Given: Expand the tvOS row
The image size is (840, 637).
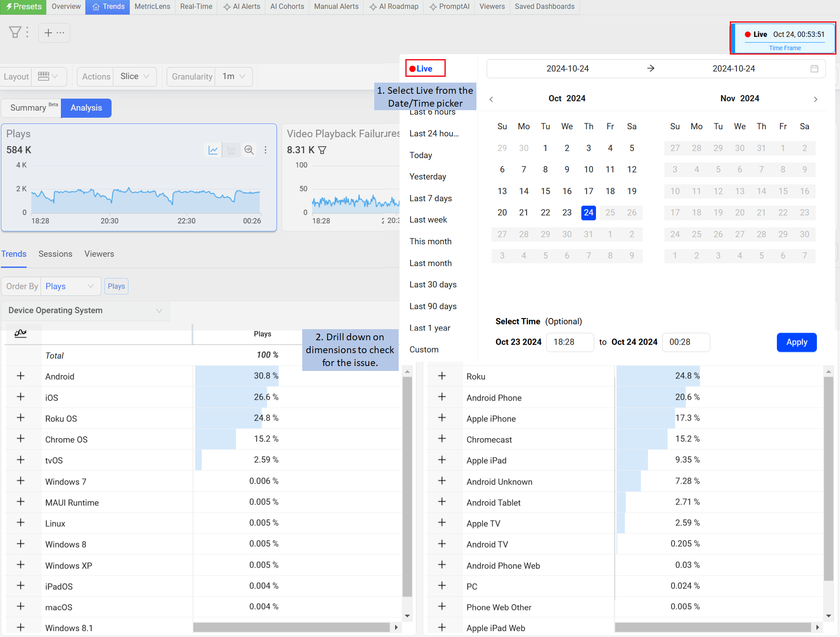Looking at the screenshot, I should [x=20, y=460].
